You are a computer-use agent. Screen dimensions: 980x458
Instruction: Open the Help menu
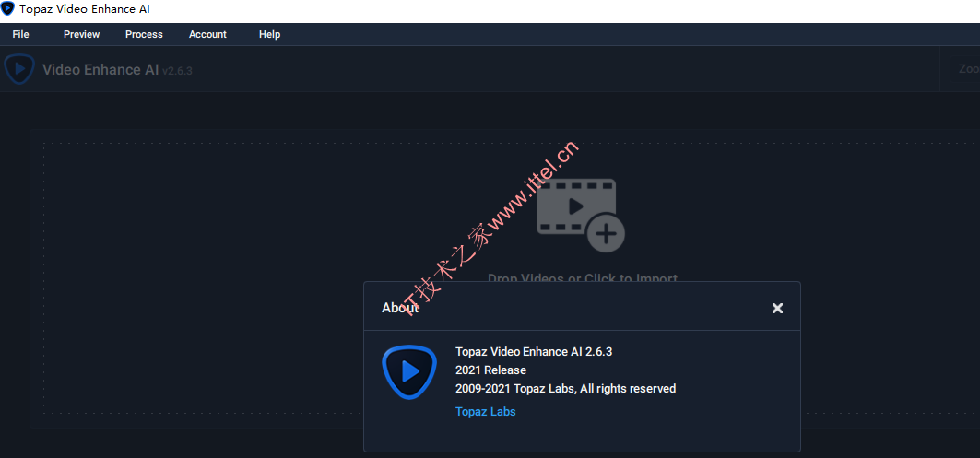click(x=269, y=34)
